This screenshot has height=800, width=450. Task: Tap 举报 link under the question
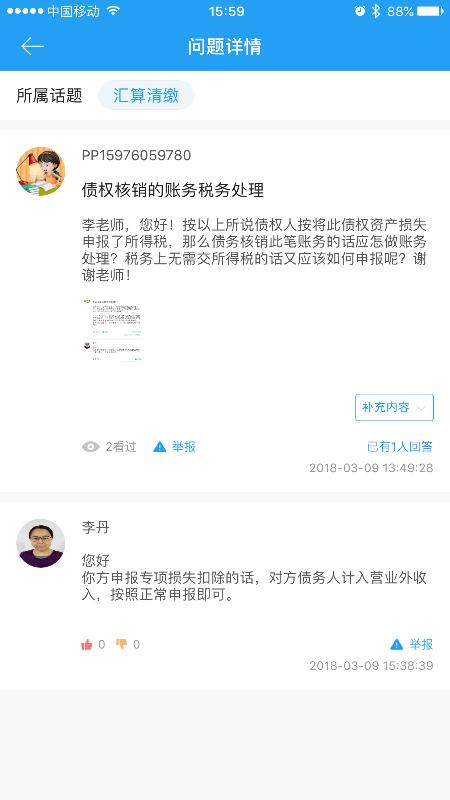pyautogui.click(x=184, y=447)
